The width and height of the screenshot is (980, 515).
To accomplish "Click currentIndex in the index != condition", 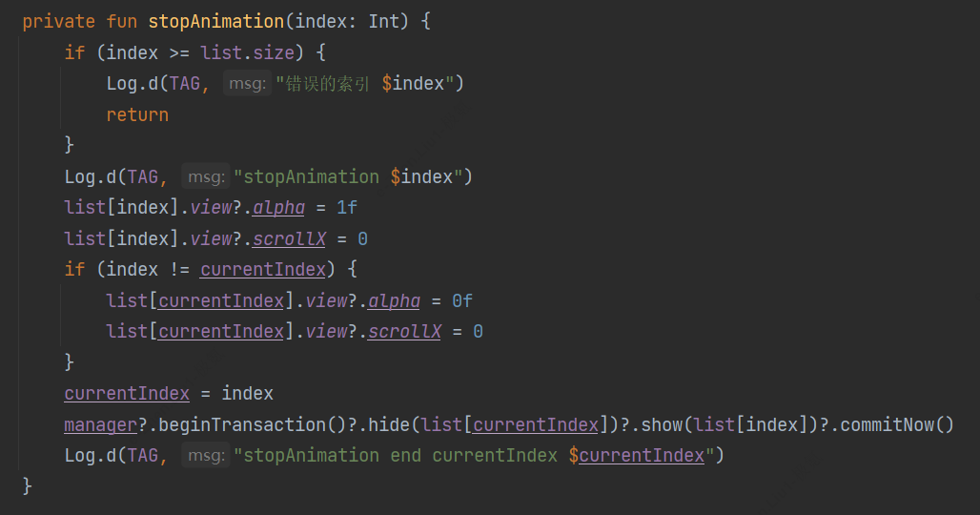I will click(263, 269).
